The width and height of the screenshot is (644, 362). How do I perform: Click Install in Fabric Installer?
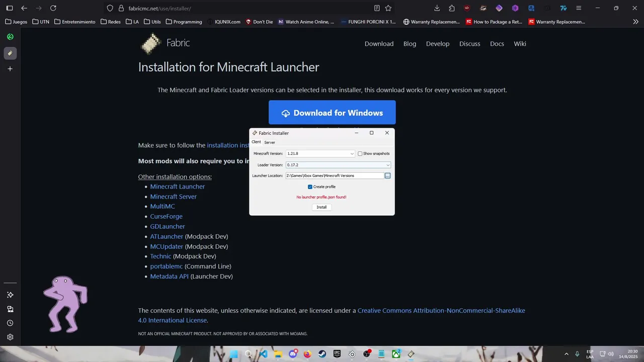(321, 207)
